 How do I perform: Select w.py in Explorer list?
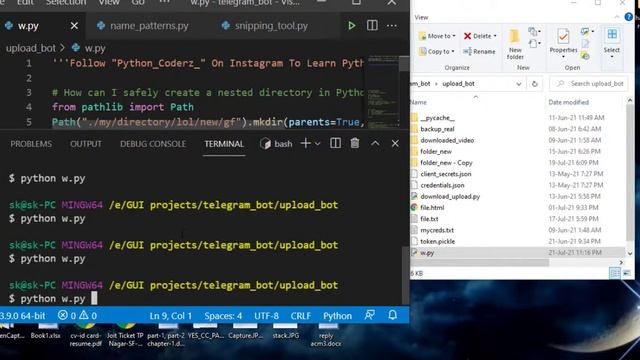pyautogui.click(x=427, y=253)
